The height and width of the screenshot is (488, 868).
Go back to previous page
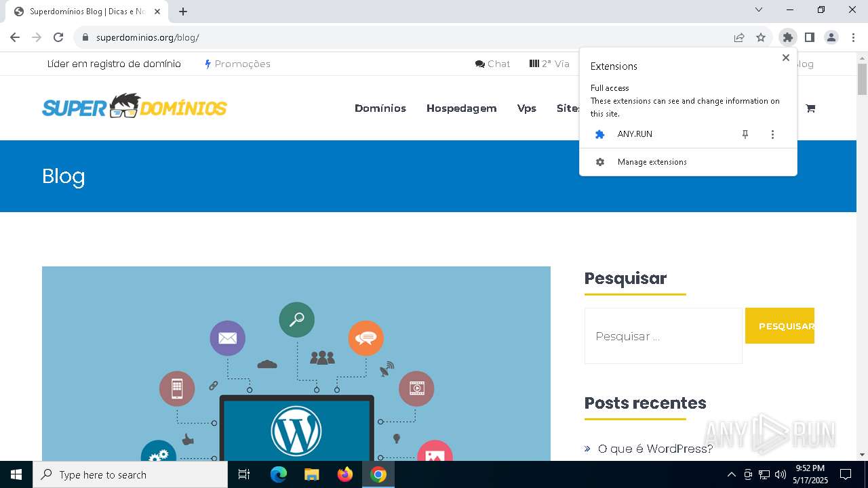click(15, 37)
